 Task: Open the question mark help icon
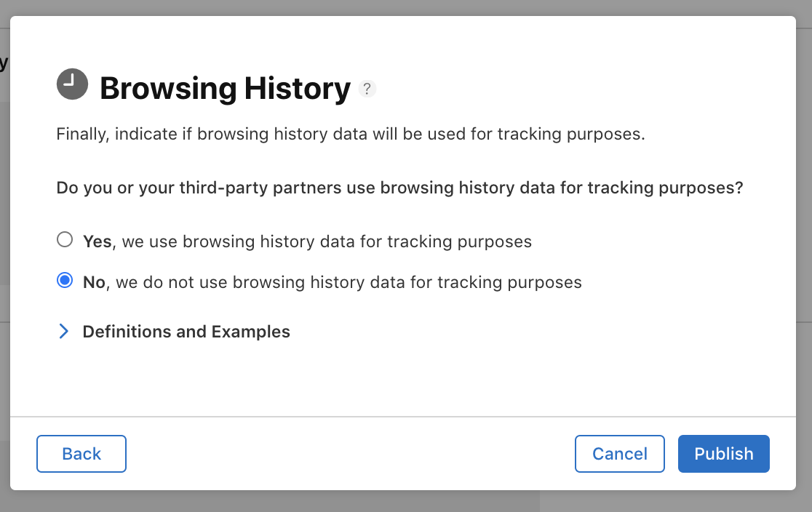(x=367, y=89)
